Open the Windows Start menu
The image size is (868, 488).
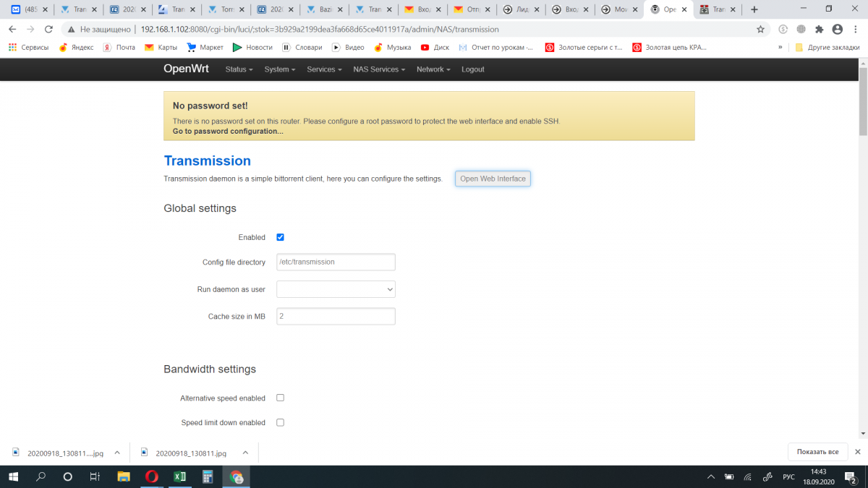(14, 476)
